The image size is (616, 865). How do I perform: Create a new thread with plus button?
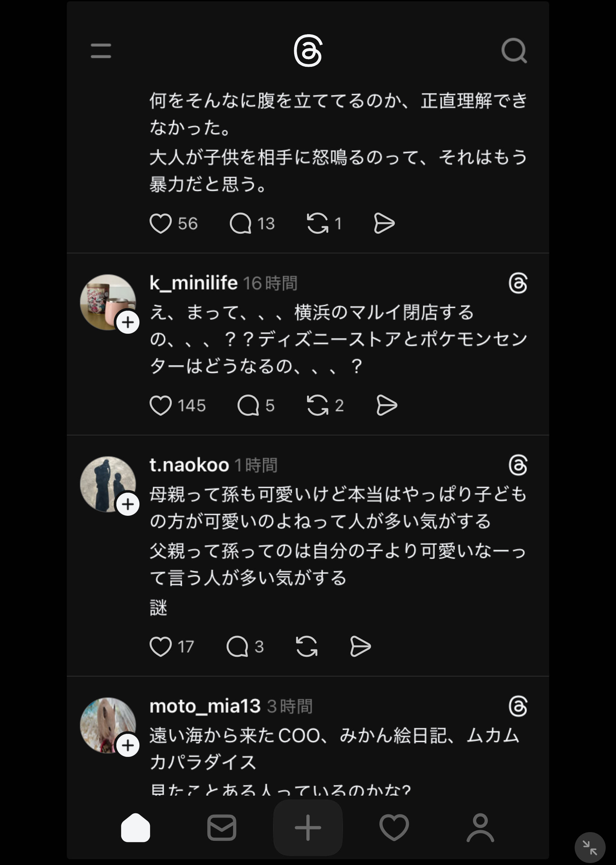(x=308, y=828)
